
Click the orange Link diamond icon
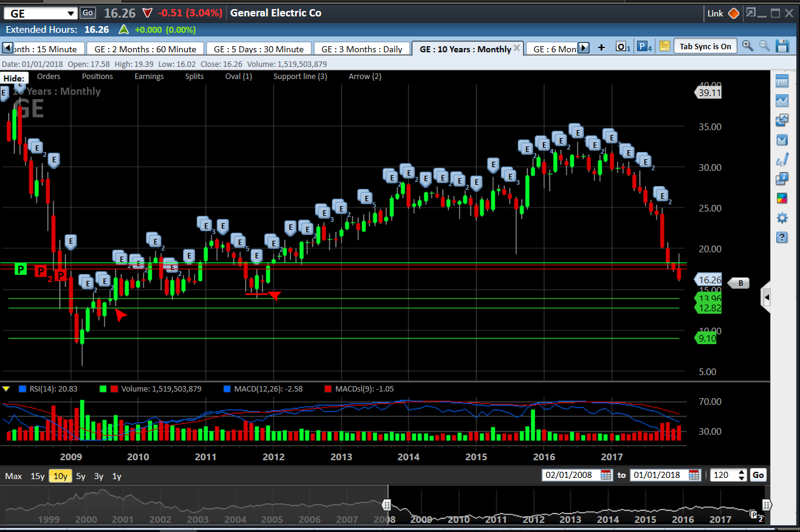point(734,13)
